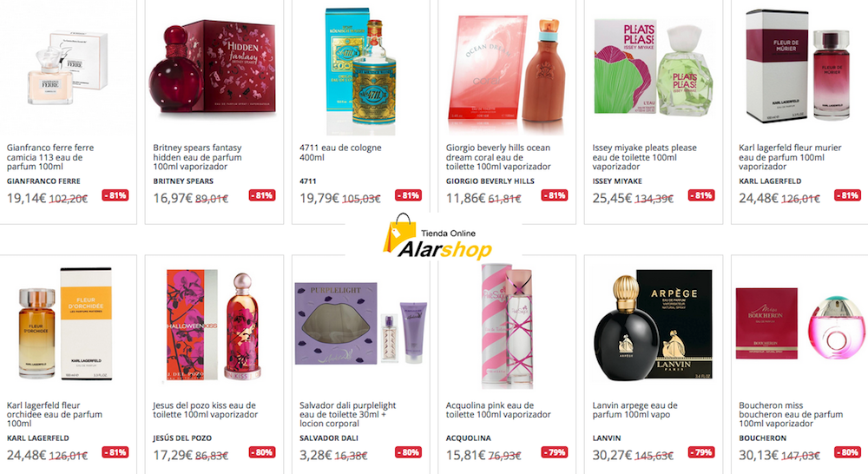The image size is (868, 474).
Task: Open Boucheron Miss Boucheron product image
Action: pyautogui.click(x=800, y=324)
